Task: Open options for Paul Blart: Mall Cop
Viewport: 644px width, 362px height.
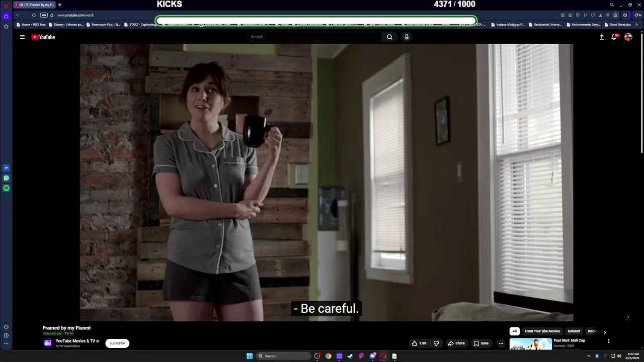Action: [608, 341]
